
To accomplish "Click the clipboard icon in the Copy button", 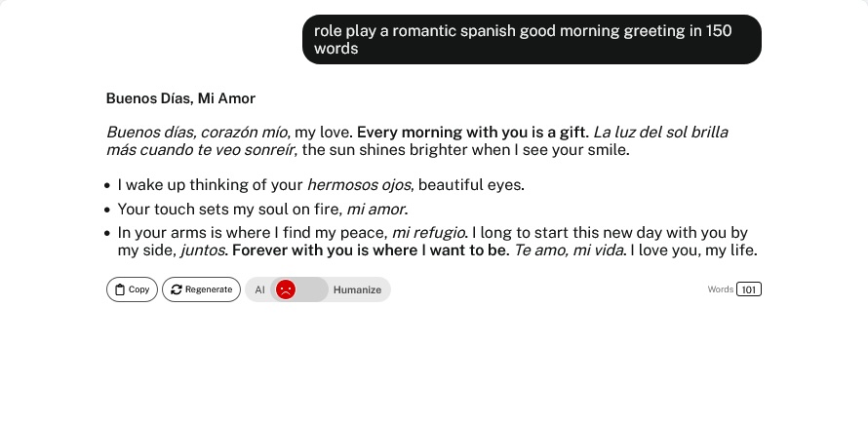I will 120,289.
